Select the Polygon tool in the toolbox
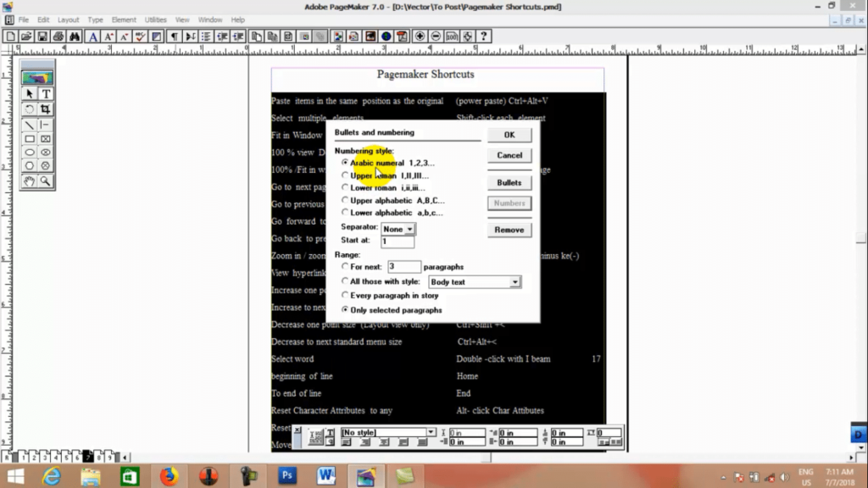This screenshot has height=488, width=868. pyautogui.click(x=30, y=165)
